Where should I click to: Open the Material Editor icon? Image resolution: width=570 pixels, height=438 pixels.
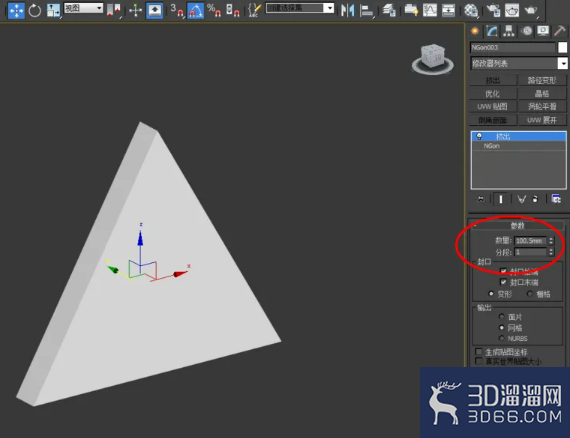(471, 10)
